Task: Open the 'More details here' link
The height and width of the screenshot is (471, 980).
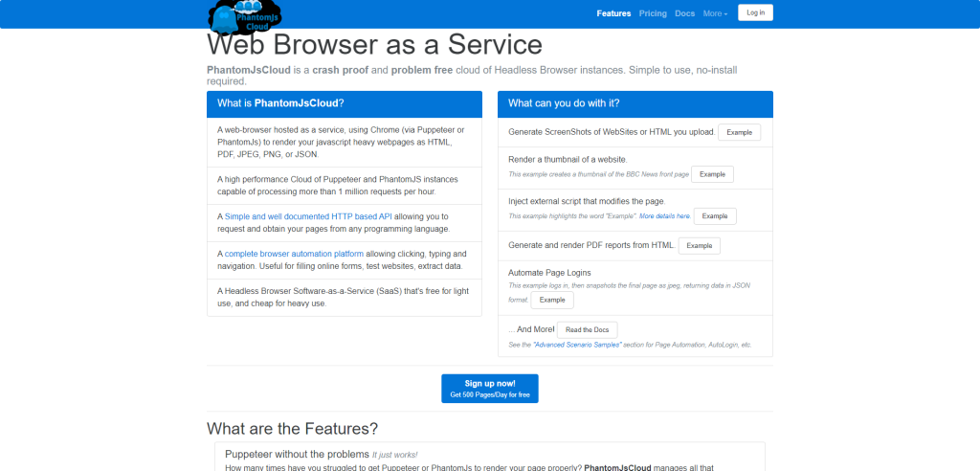Action: tap(665, 215)
